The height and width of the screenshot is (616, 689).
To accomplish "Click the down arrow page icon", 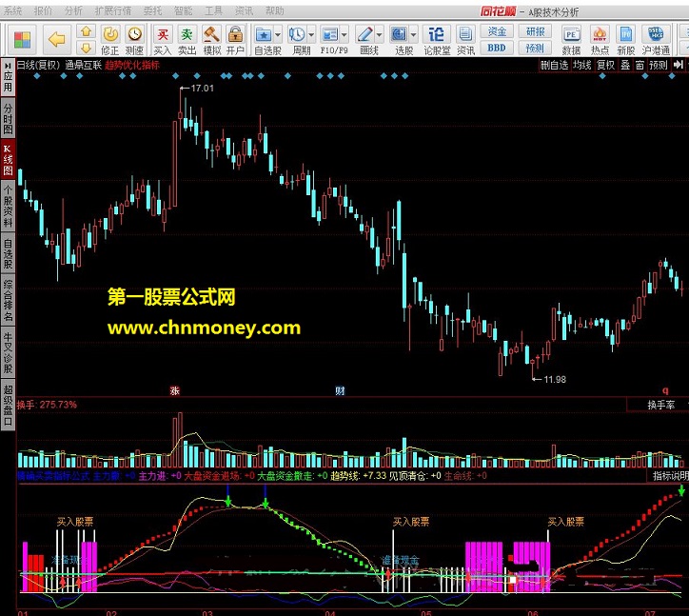I will pyautogui.click(x=86, y=48).
